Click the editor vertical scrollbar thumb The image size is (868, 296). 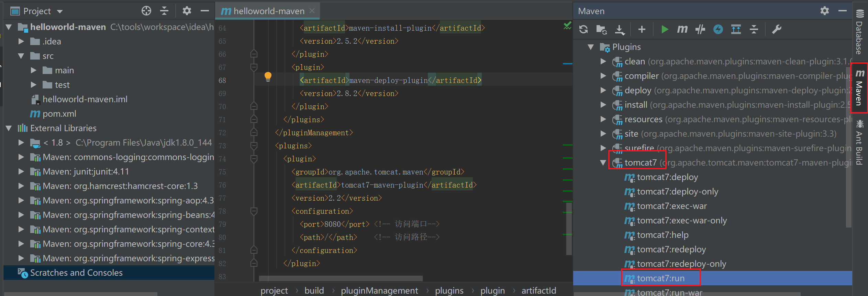click(569, 229)
